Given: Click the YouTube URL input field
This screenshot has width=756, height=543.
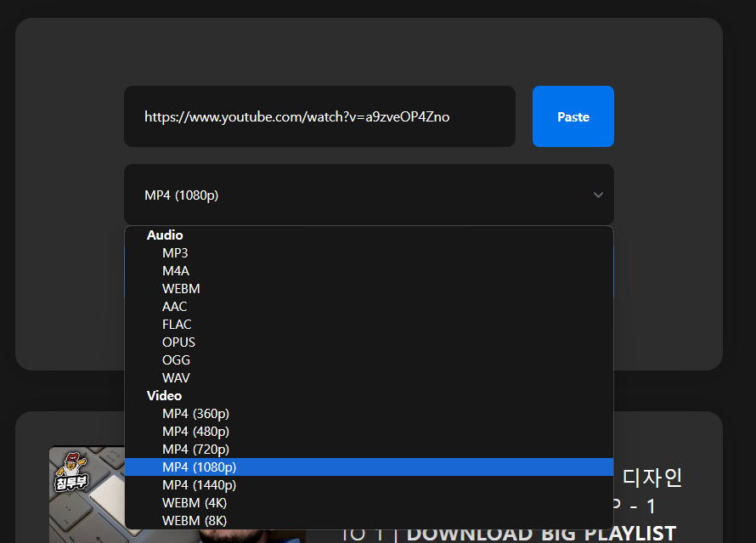Looking at the screenshot, I should 319,116.
